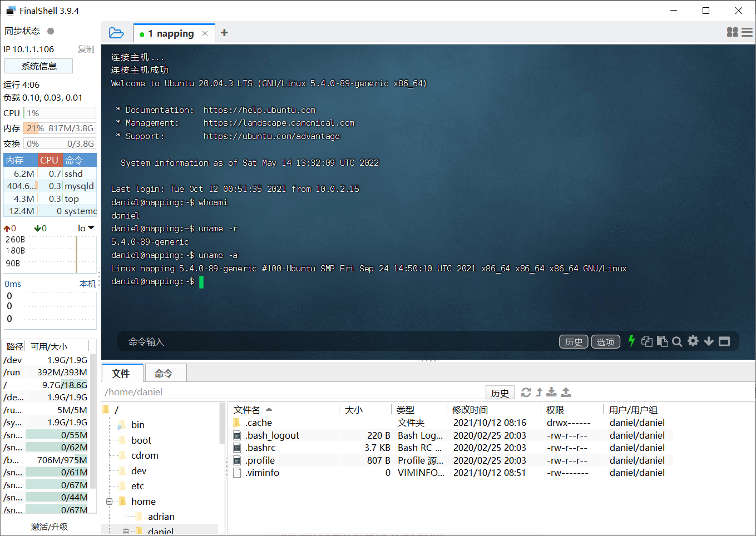
Task: Sort by 文件名 column header
Action: (284, 410)
